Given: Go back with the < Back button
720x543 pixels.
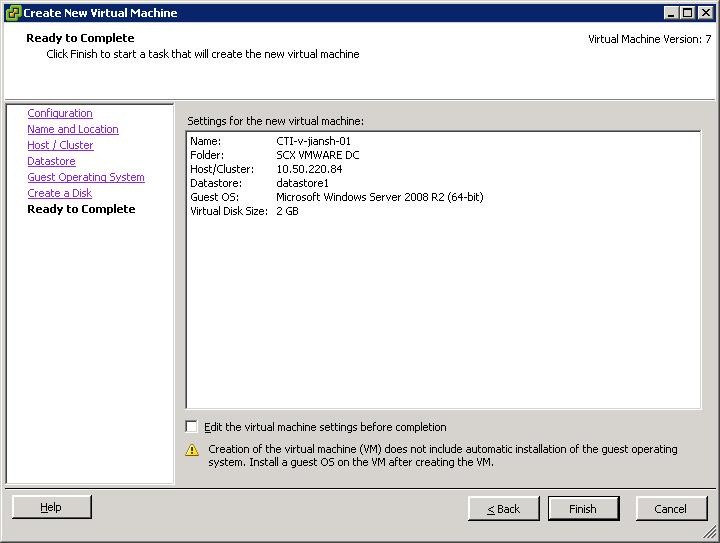Looking at the screenshot, I should (x=503, y=509).
